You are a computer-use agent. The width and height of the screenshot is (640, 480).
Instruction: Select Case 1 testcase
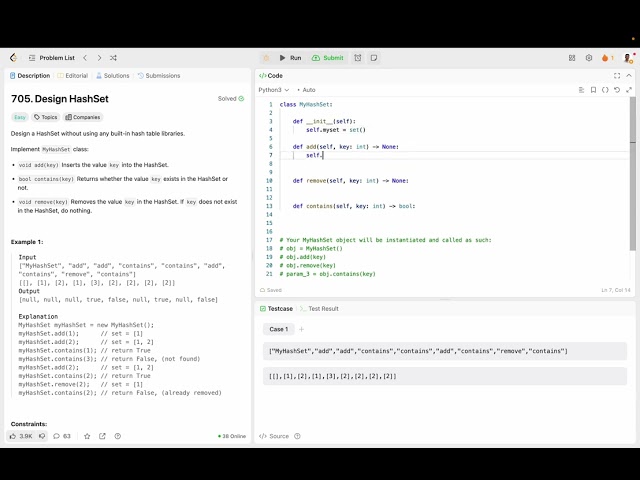pos(278,329)
